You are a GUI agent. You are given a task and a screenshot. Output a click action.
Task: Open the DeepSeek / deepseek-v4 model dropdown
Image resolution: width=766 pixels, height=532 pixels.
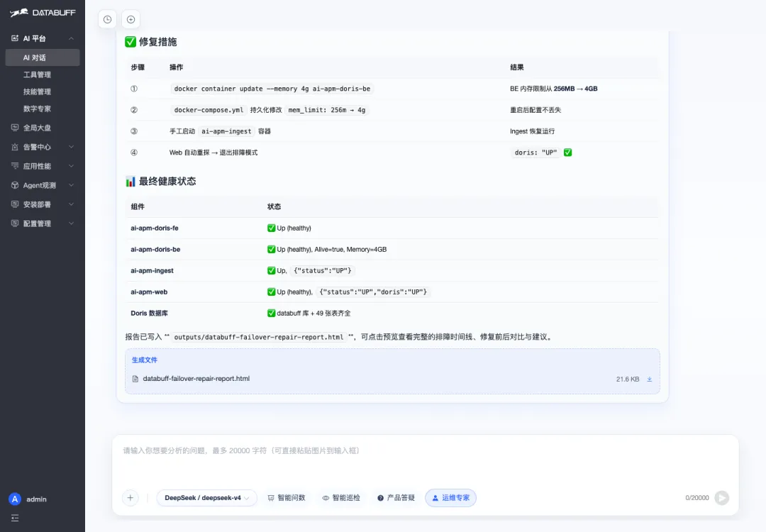tap(206, 498)
